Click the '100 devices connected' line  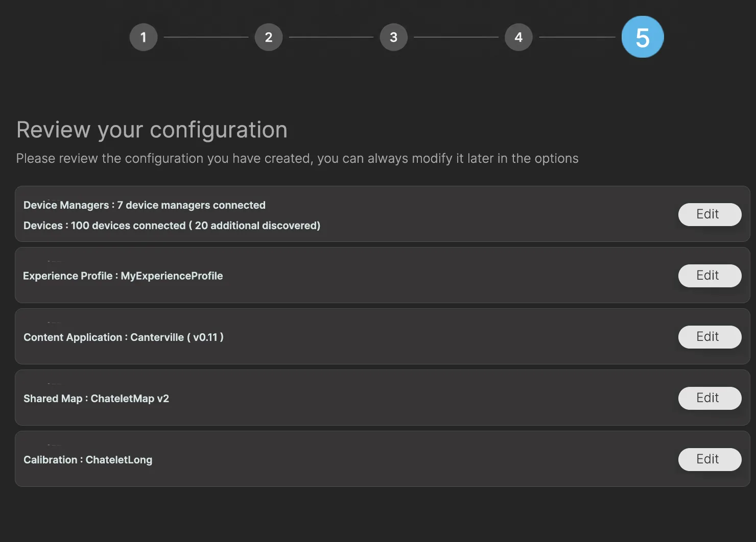[172, 226]
